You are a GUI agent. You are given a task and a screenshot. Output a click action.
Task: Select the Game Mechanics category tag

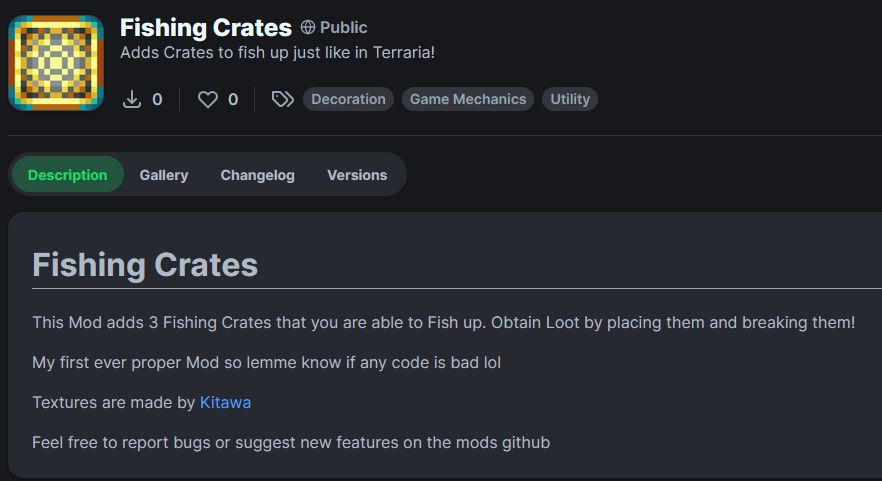[467, 99]
